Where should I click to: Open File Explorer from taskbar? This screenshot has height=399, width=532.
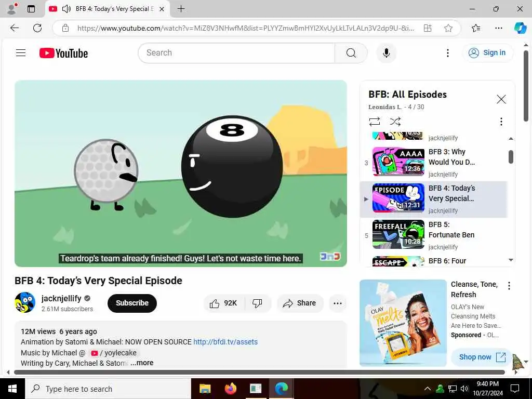click(x=205, y=389)
